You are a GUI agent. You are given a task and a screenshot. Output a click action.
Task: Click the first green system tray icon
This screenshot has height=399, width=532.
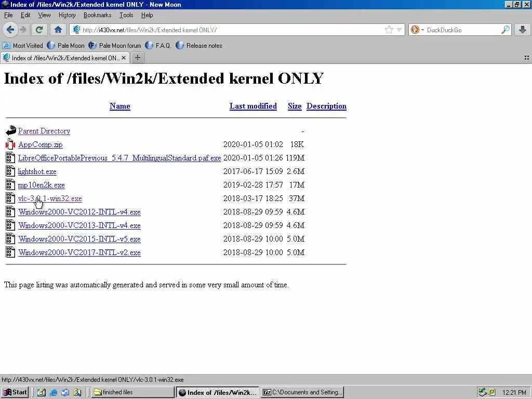483,393
